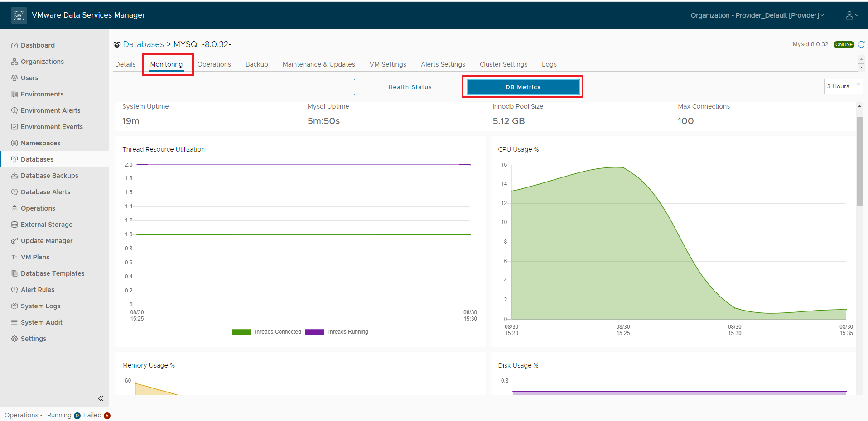Click the Disk Usage % chart title

[518, 365]
